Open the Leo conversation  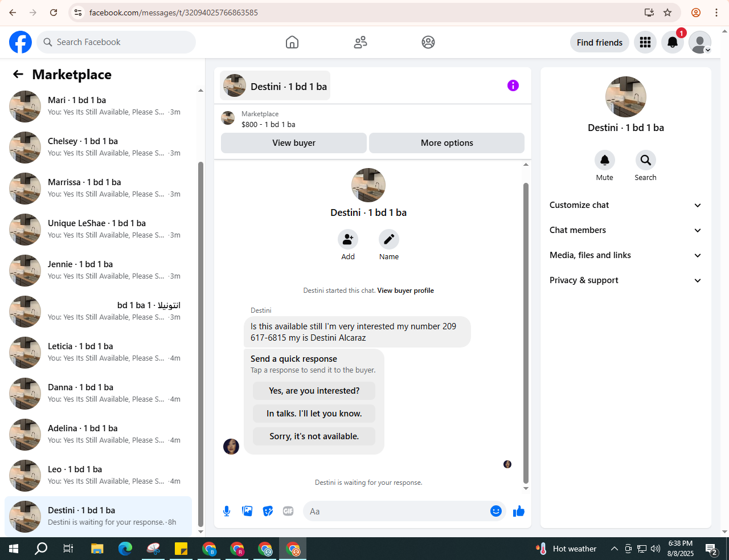pyautogui.click(x=98, y=475)
